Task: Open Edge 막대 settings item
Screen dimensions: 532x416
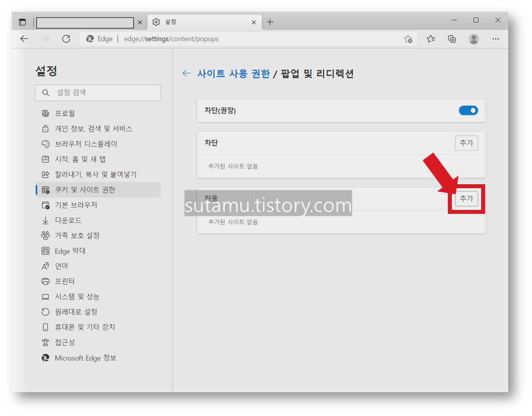Action: (x=98, y=251)
